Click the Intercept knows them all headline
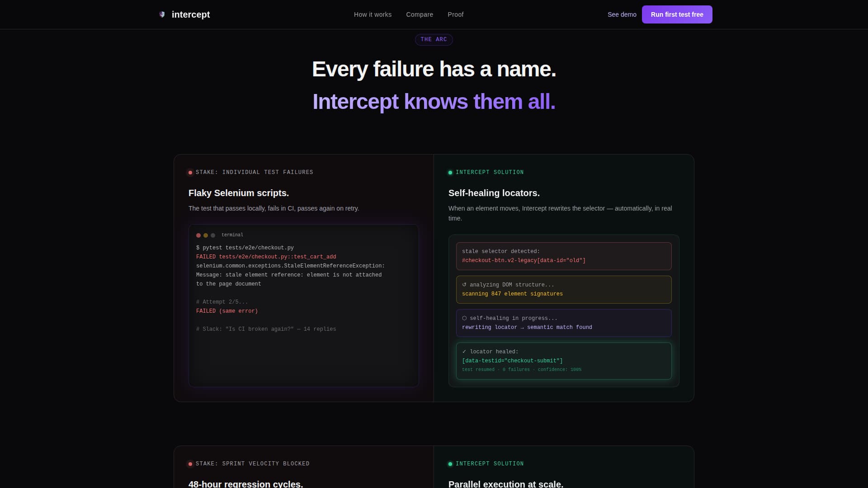 tap(434, 102)
